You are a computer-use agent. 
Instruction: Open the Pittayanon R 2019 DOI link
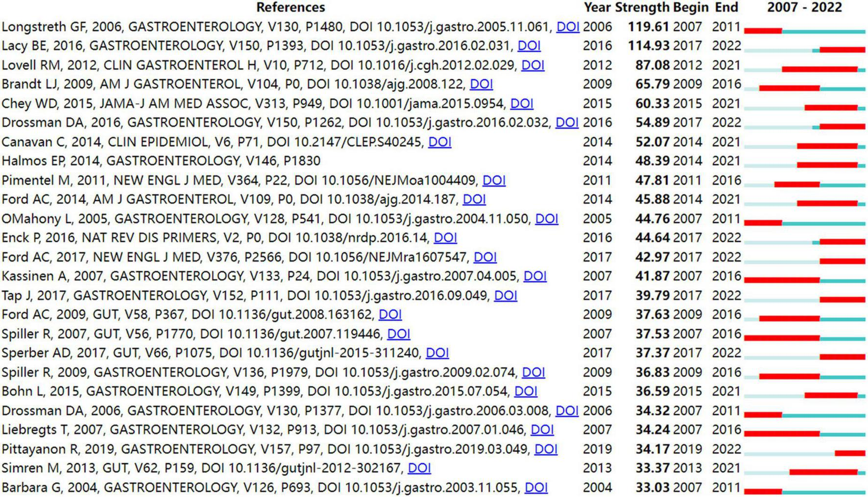546,449
